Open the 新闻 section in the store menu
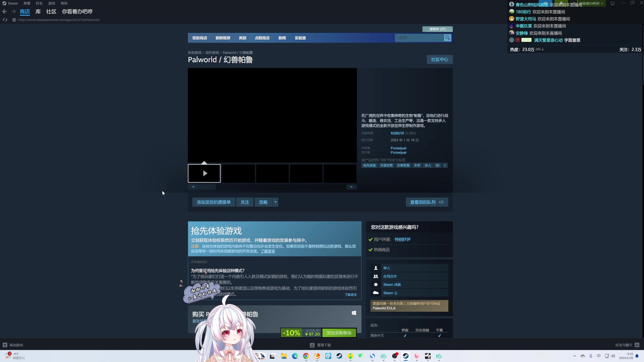The height and width of the screenshot is (362, 644). pos(282,38)
